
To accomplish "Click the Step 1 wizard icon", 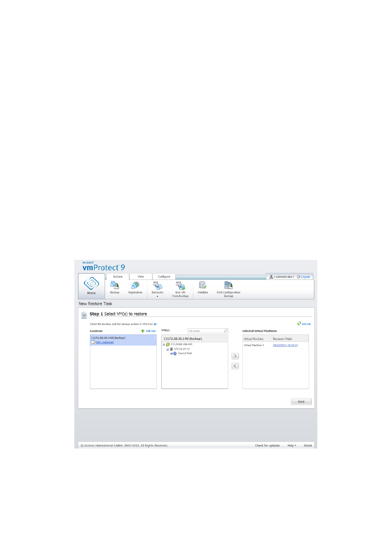I will tap(84, 315).
